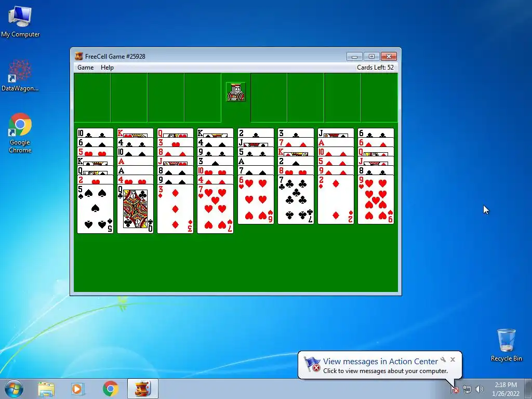The width and height of the screenshot is (532, 399).
Task: Open the Windows Start menu
Action: coord(14,389)
